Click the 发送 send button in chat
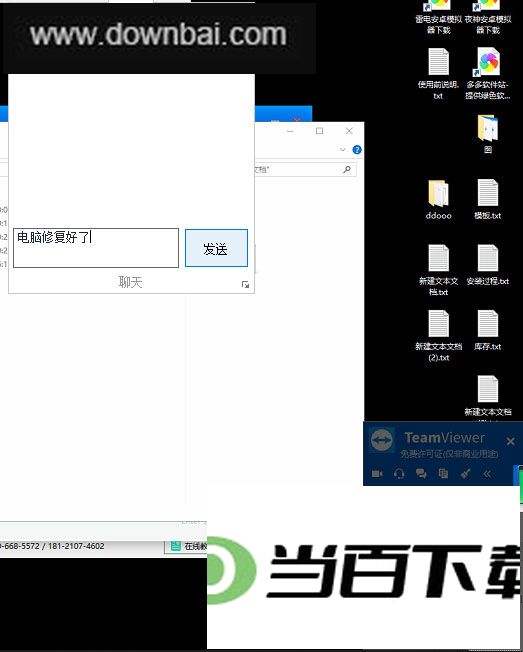The width and height of the screenshot is (523, 652). pyautogui.click(x=216, y=248)
